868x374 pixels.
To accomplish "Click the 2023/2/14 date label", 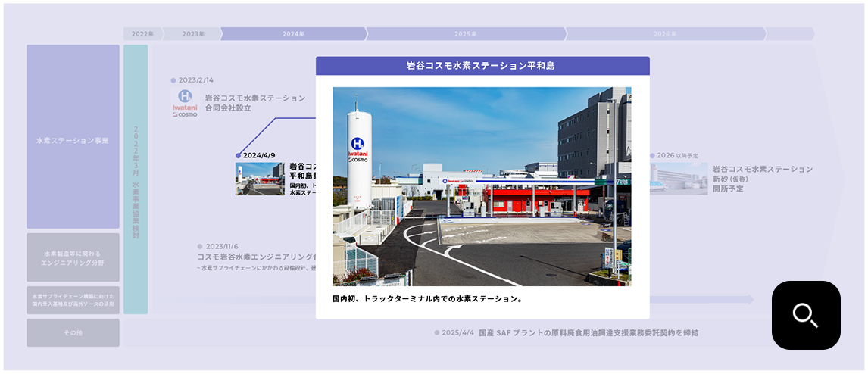I will 196,80.
